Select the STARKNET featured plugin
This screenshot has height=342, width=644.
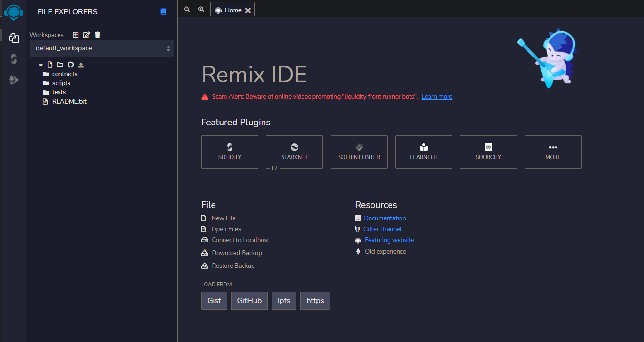click(294, 152)
